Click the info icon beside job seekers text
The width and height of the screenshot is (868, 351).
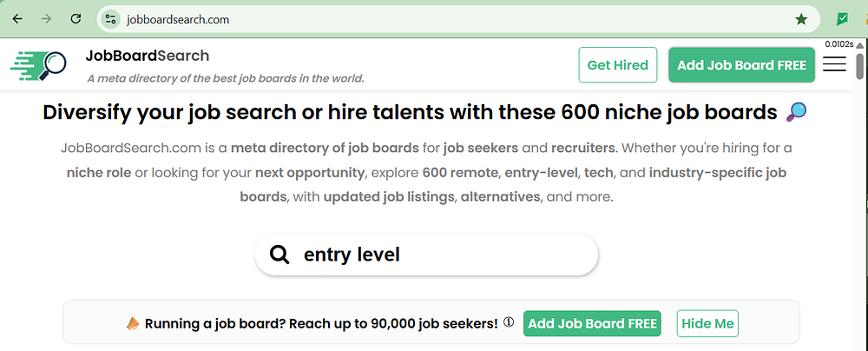(509, 322)
